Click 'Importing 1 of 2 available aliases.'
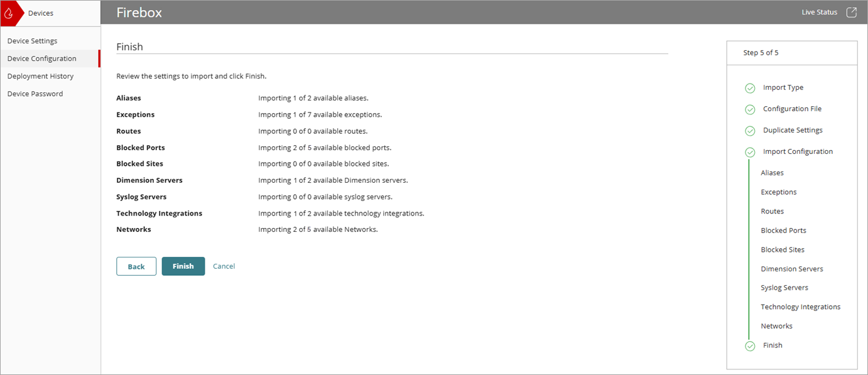This screenshot has width=868, height=375. point(313,99)
